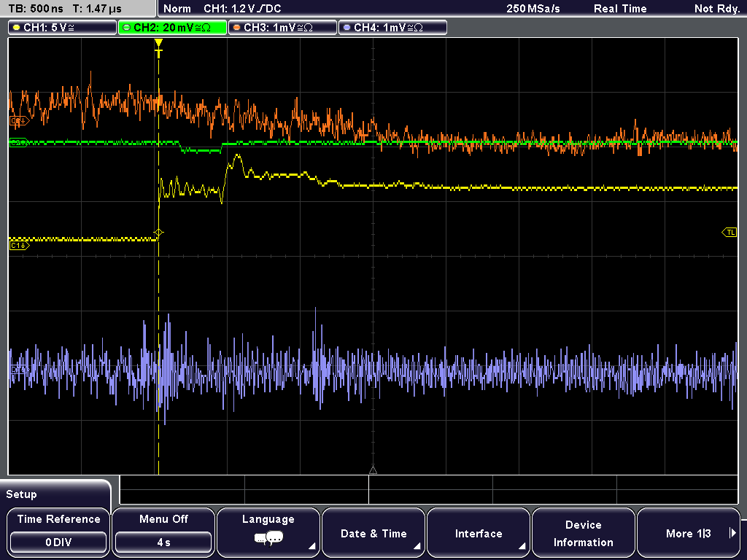Select the CH3 1 mV channel tab
This screenshot has width=747, height=560.
[282, 28]
